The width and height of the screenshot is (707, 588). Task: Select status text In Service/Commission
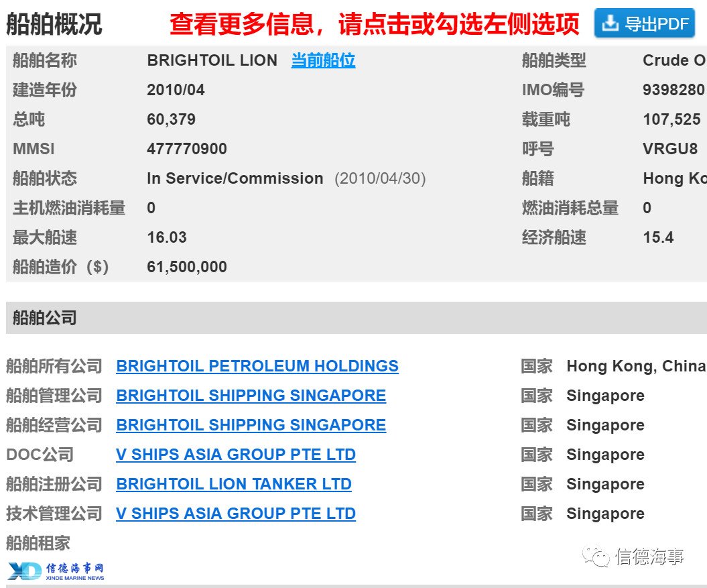coord(235,178)
